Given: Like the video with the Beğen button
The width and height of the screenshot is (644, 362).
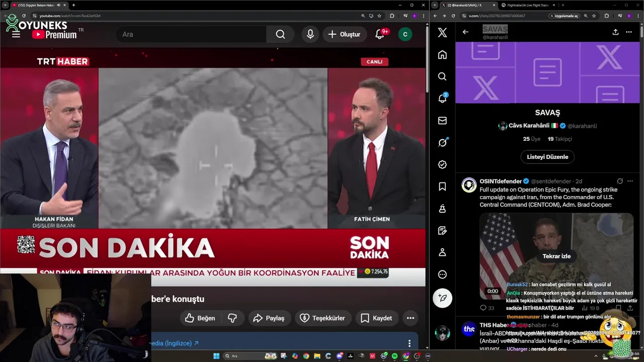Looking at the screenshot, I should 200,318.
